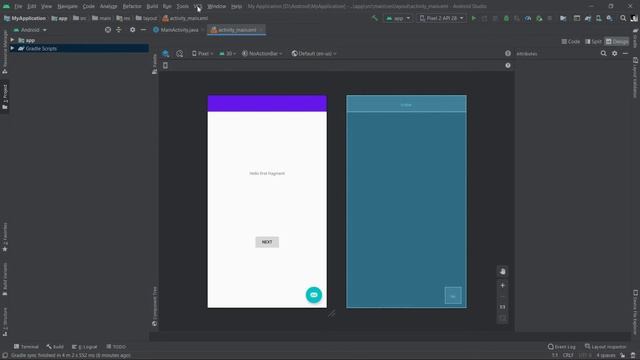Open the Pixel 2 API 28 device dropdown
Image resolution: width=640 pixels, height=360 pixels.
[442, 18]
